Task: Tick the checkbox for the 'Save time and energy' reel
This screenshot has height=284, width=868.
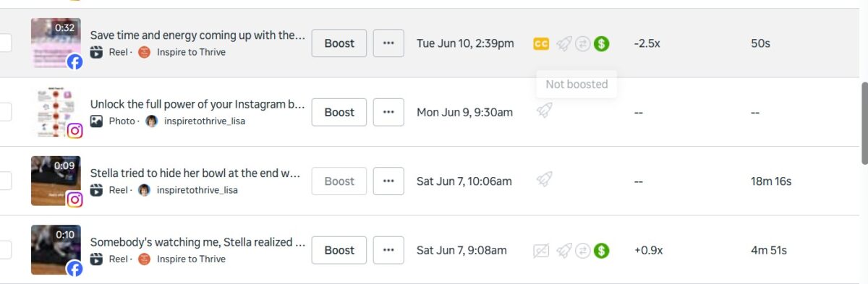Action: (4, 43)
